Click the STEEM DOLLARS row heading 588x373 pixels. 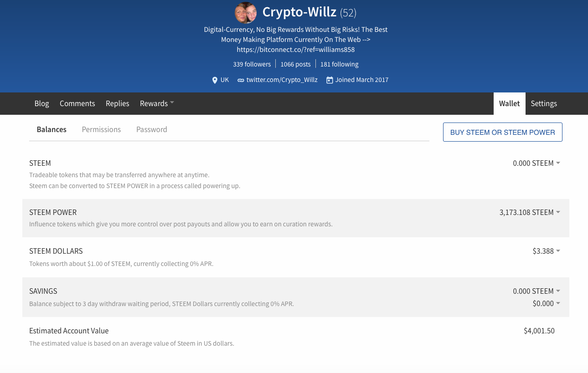tap(56, 251)
